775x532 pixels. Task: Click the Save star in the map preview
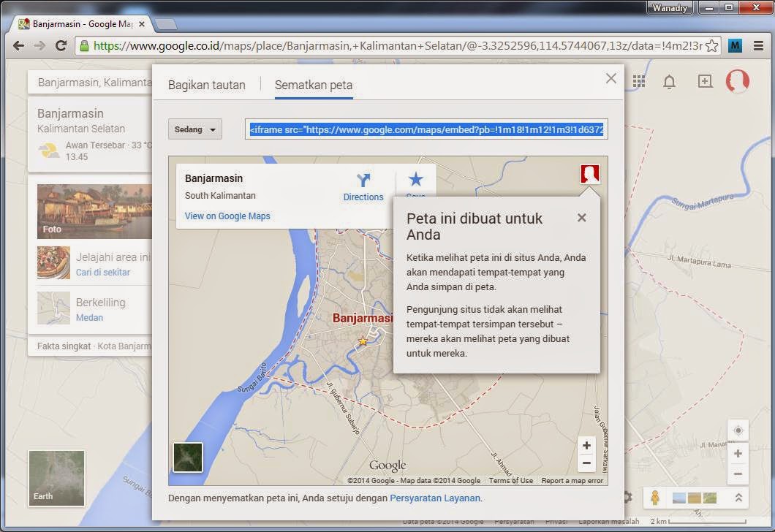click(415, 178)
